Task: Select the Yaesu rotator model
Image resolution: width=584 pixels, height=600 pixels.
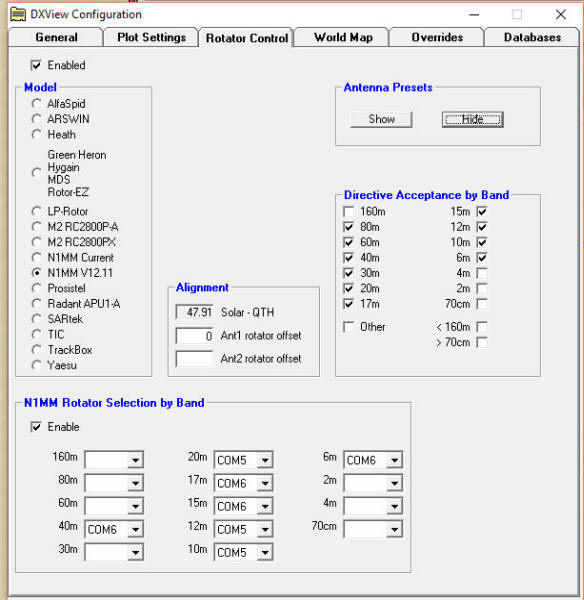Action: pos(36,365)
